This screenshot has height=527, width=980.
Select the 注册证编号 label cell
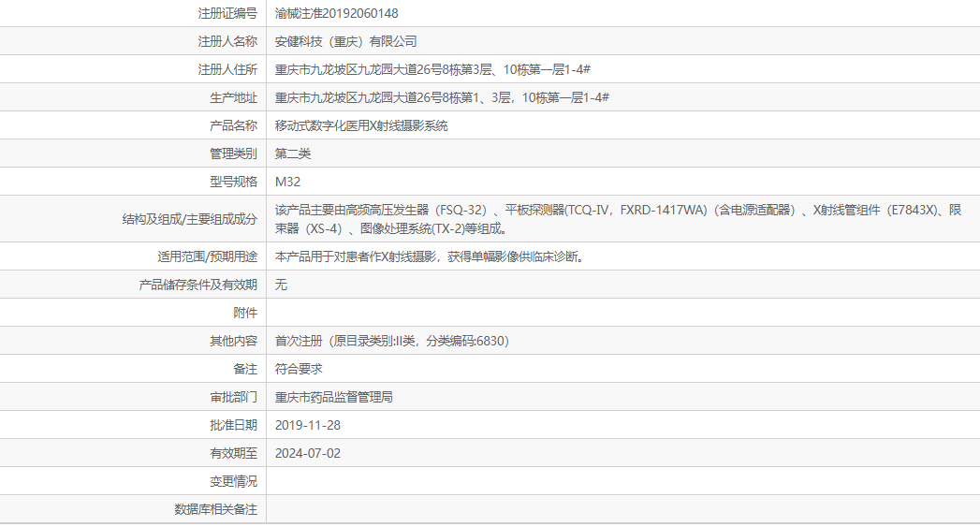tap(227, 13)
